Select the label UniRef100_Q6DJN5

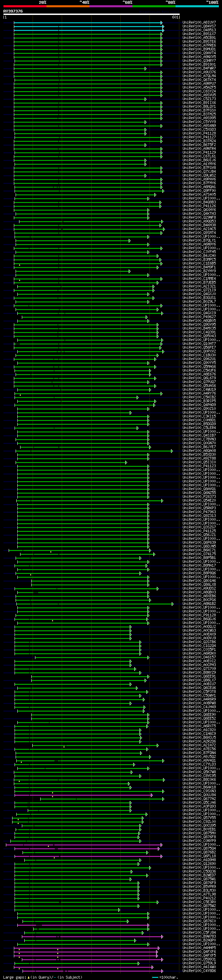pyautogui.click(x=199, y=546)
